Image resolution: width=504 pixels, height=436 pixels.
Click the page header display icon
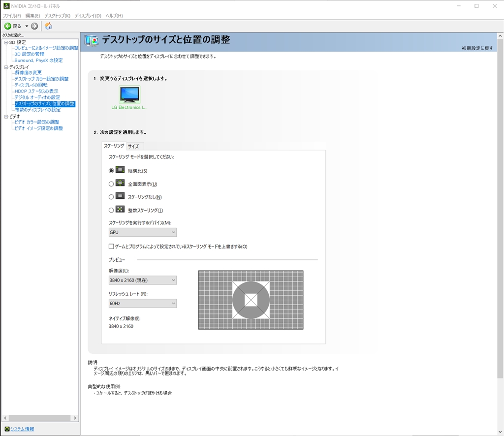[x=92, y=40]
